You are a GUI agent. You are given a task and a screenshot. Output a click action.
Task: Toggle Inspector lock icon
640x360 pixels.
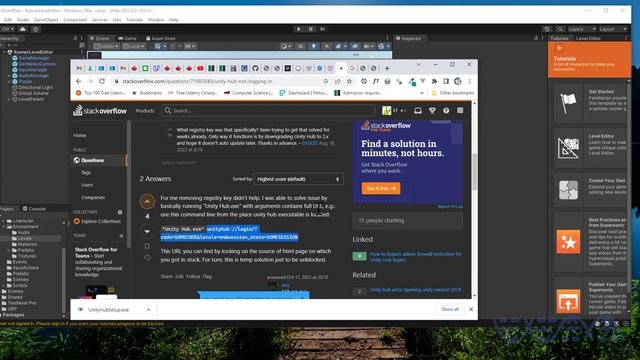[x=536, y=38]
